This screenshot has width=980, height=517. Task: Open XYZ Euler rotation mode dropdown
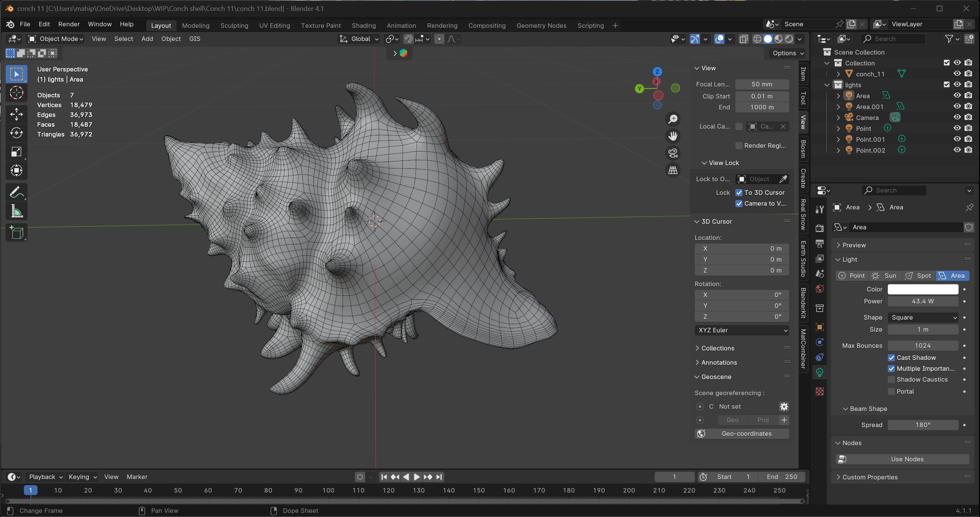tap(741, 330)
